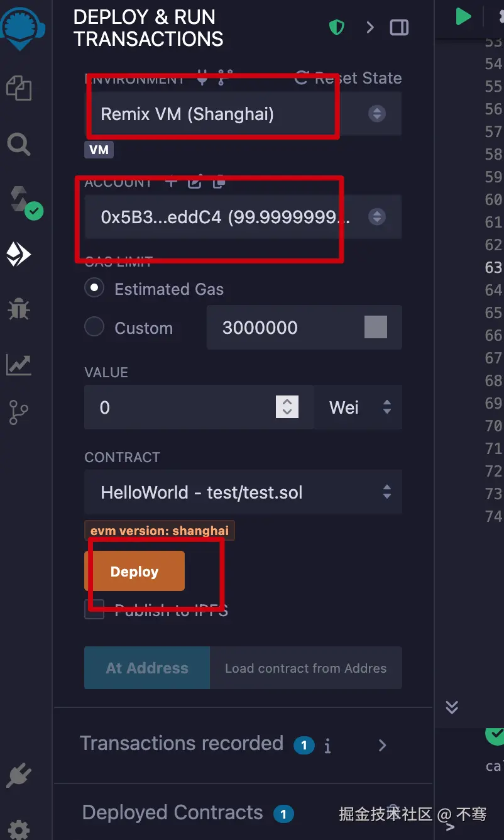Image resolution: width=504 pixels, height=840 pixels.
Task: Select the Estimated Gas radio option
Action: [94, 289]
